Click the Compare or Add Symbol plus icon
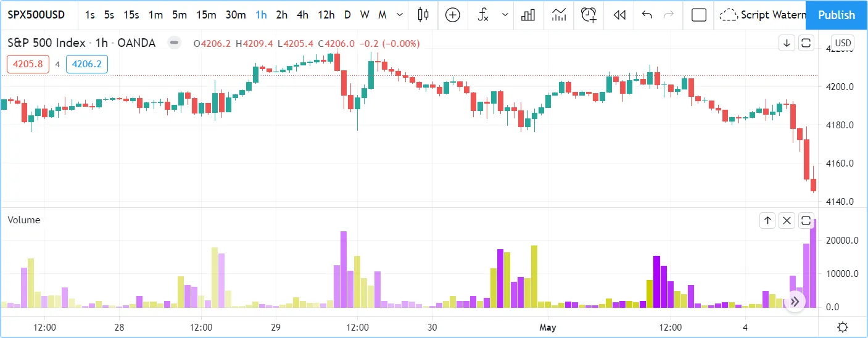 point(453,15)
